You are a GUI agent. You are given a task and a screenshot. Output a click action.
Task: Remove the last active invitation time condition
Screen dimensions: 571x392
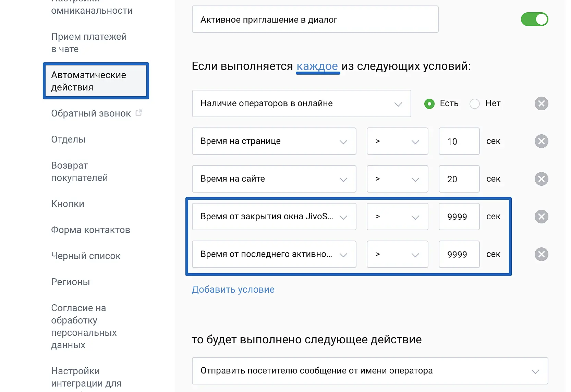pos(541,254)
